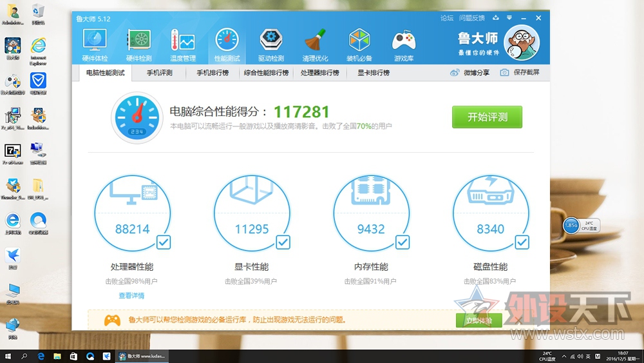644x363 pixels.
Task: Open 硬件检测 hardware detection icon
Action: (139, 46)
